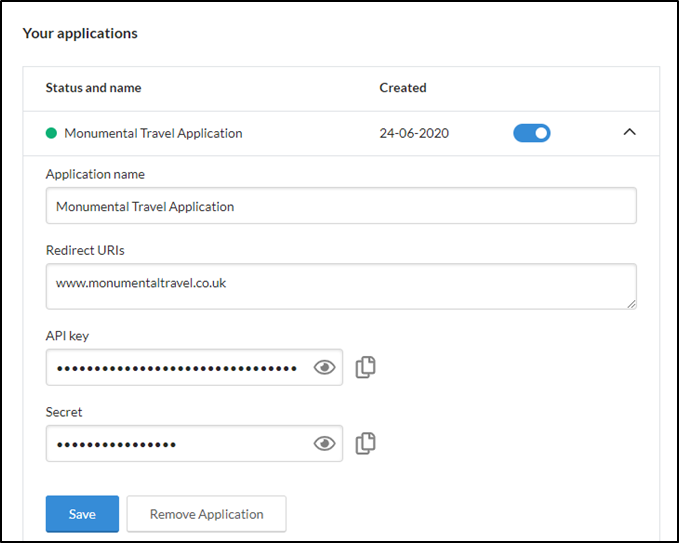Click the API key field label

pos(67,336)
